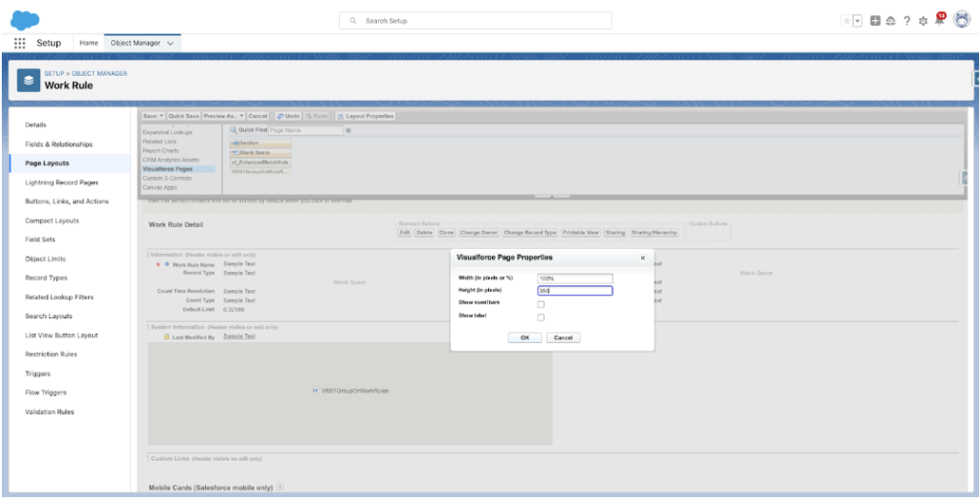Click the Quick Find magnifier icon
Screen dimensions: 980x499
(234, 130)
